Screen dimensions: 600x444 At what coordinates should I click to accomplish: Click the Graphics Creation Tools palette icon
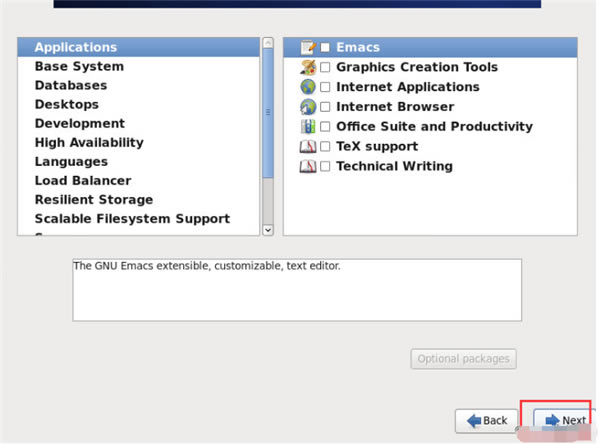click(308, 67)
